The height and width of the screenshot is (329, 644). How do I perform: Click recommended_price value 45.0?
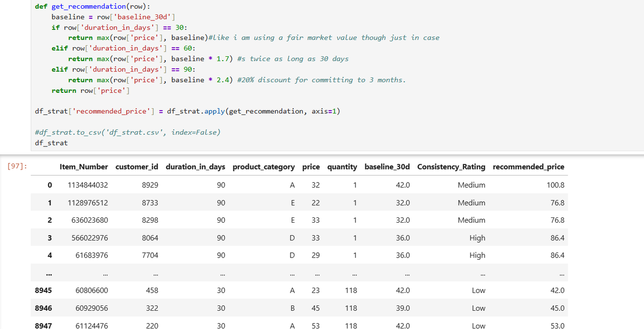point(558,308)
